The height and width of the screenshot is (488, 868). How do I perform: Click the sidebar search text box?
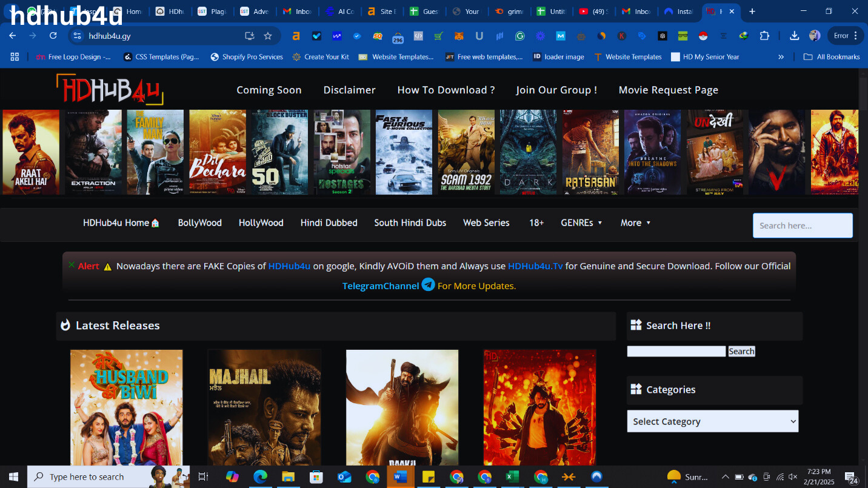(x=676, y=351)
